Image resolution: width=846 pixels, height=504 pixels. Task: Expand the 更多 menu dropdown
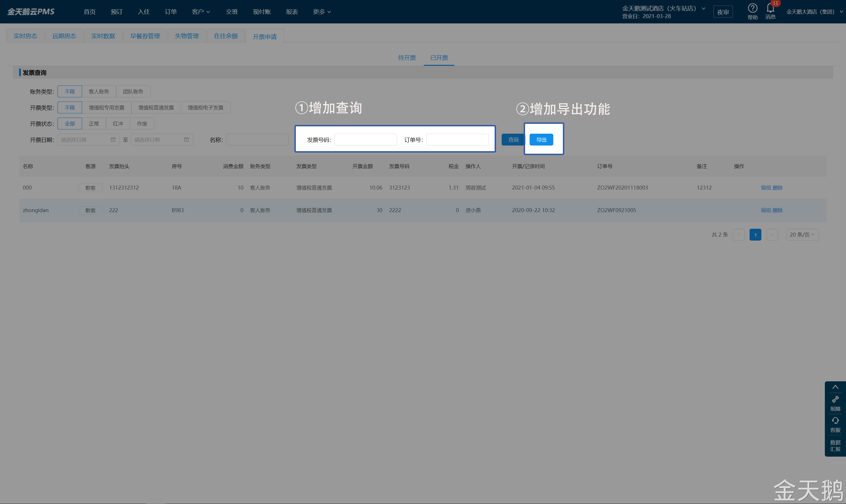(322, 12)
